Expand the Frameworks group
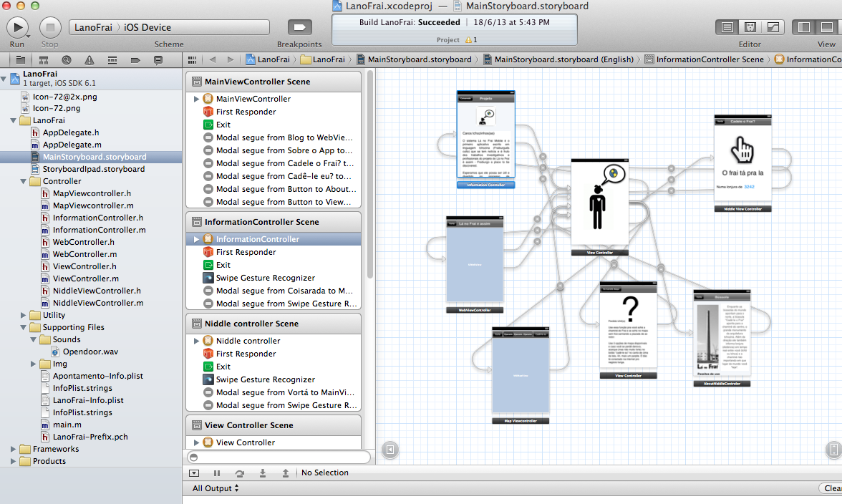The image size is (842, 504). click(x=14, y=449)
